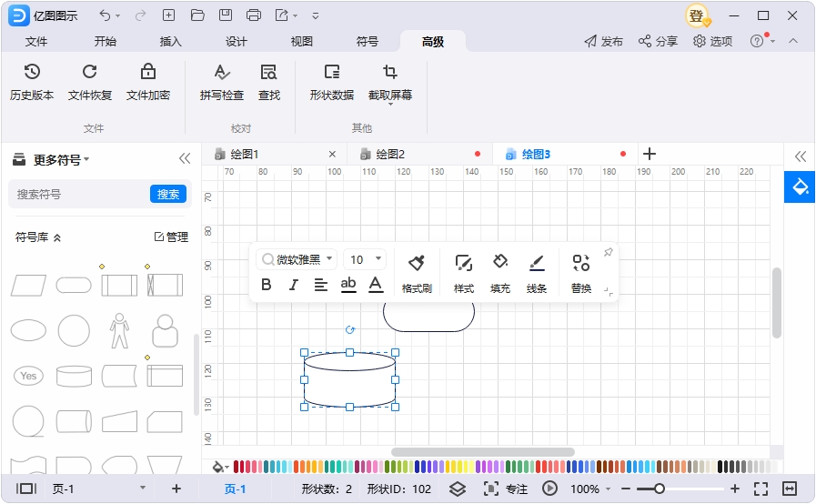Toggle bold text formatting
This screenshot has width=816, height=504.
266,285
